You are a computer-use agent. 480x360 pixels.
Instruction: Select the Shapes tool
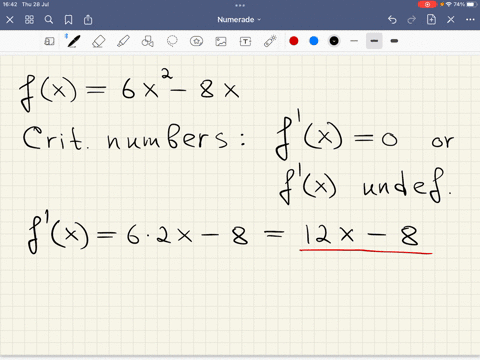click(148, 41)
